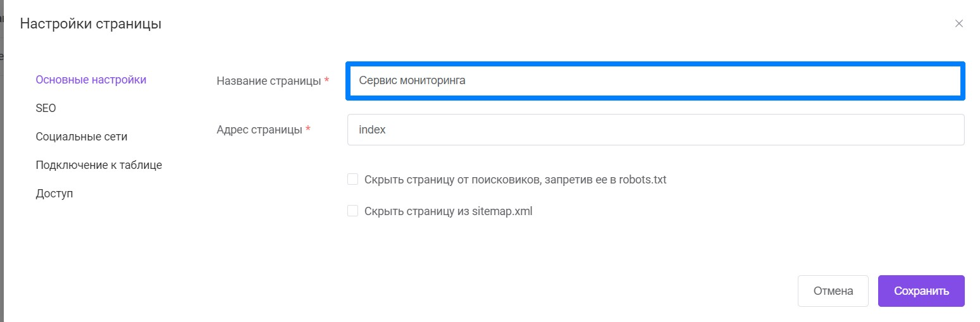
Task: Tick the Скрыть страницу из sitemap.xml checkbox
Action: click(353, 211)
